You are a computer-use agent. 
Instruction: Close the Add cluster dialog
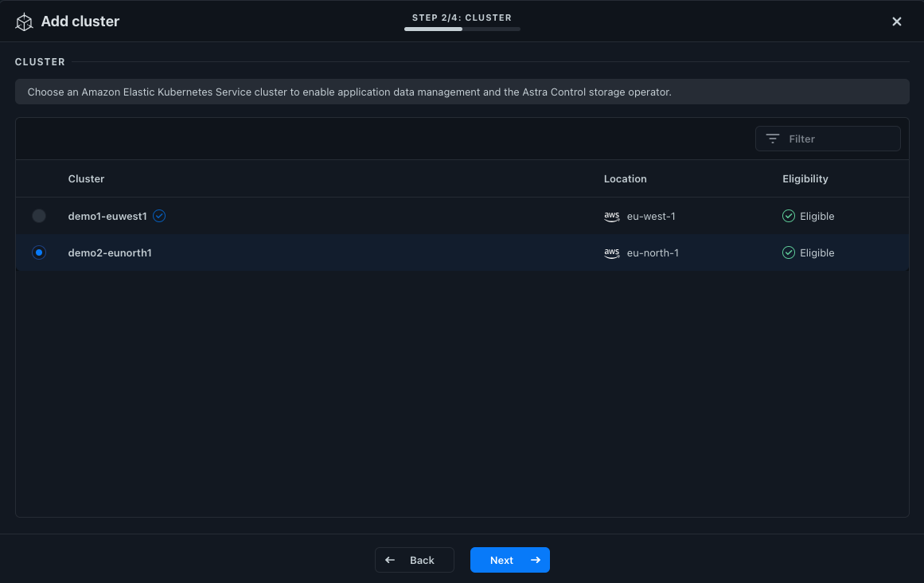897,22
